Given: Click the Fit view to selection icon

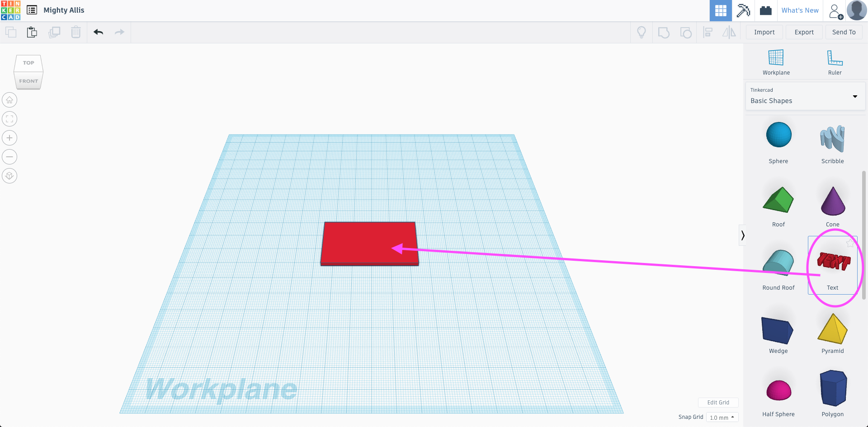Looking at the screenshot, I should tap(9, 119).
